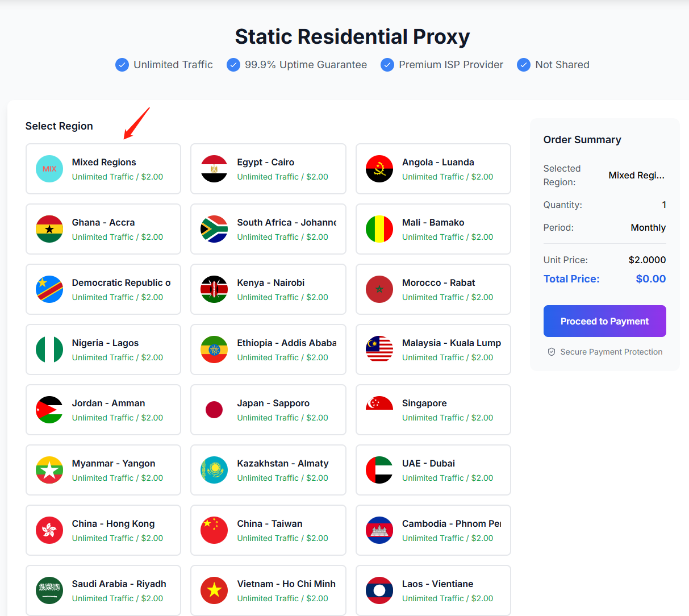Click the South Africa flag icon

point(214,229)
